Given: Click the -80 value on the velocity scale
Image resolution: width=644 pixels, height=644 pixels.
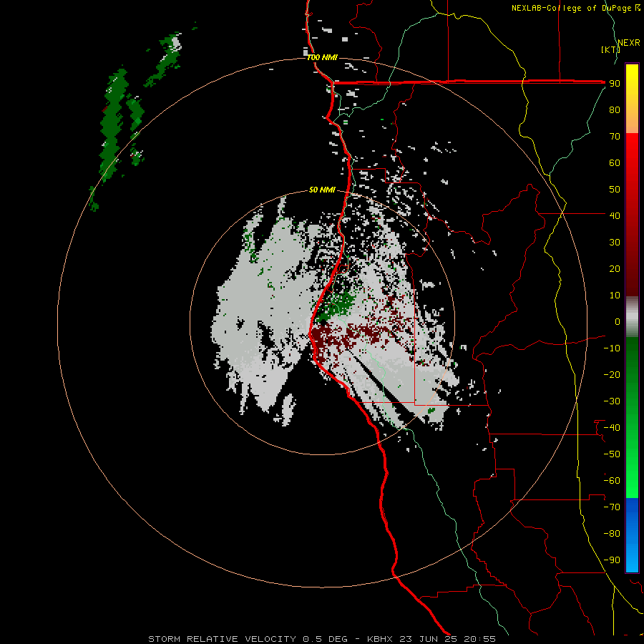Looking at the screenshot, I should [612, 534].
